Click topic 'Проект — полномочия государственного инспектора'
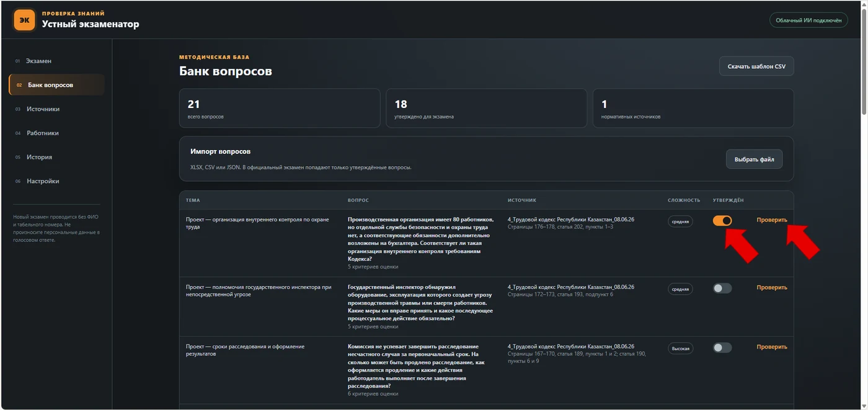 coord(259,291)
